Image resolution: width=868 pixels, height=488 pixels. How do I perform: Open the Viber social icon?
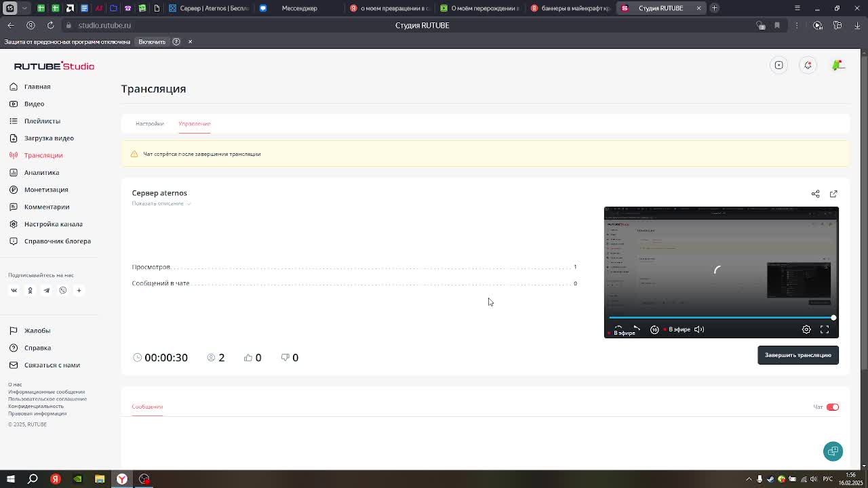pyautogui.click(x=62, y=290)
